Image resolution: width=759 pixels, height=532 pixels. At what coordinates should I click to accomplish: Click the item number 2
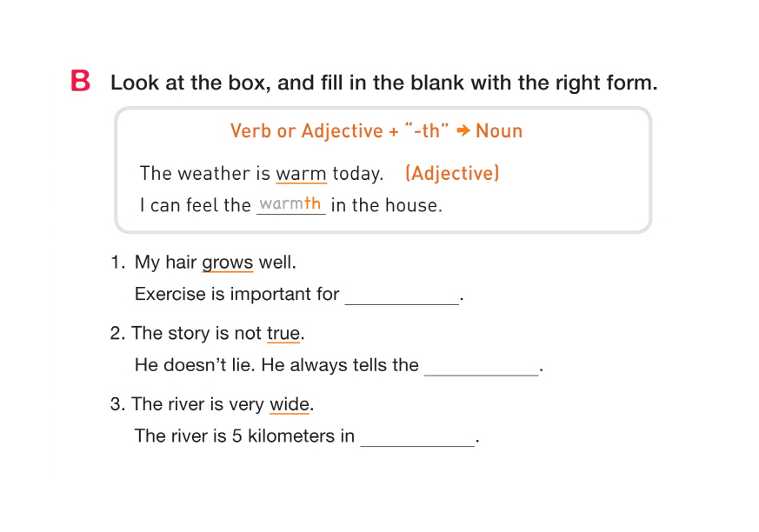117,334
